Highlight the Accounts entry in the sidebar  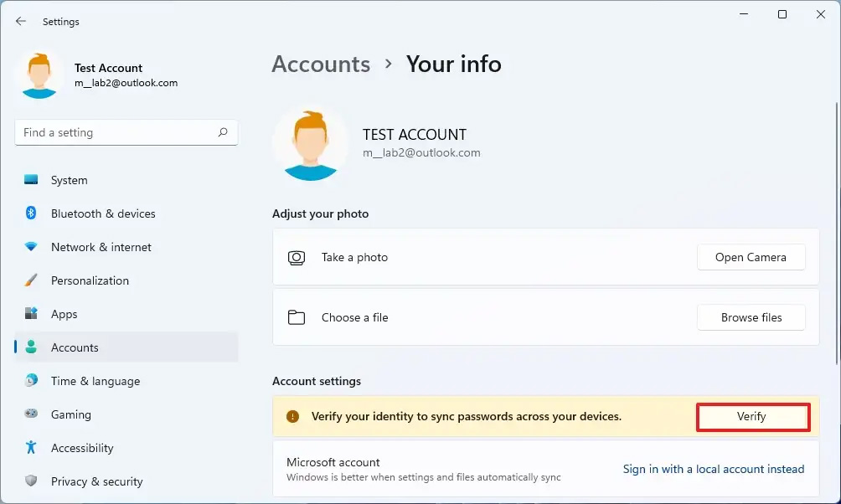75,347
